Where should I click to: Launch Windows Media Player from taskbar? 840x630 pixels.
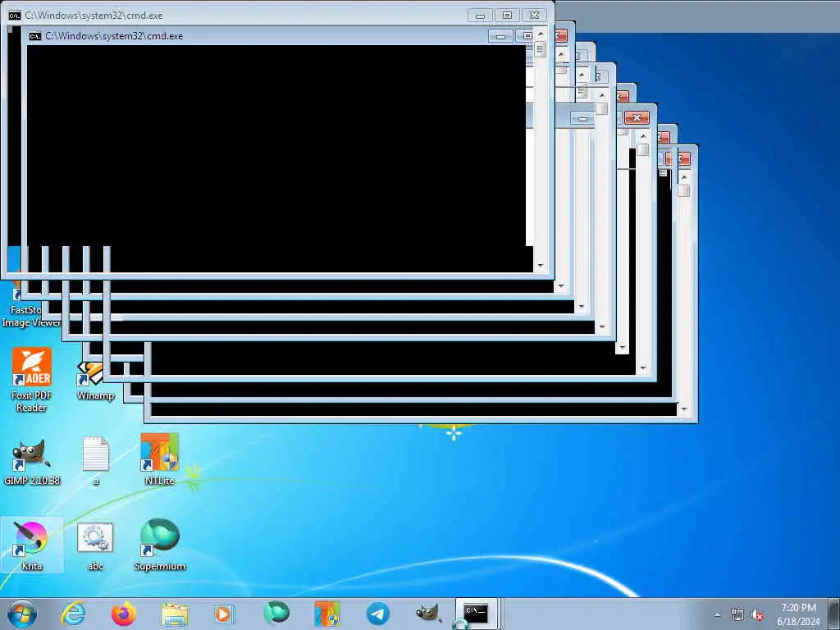coord(224,614)
